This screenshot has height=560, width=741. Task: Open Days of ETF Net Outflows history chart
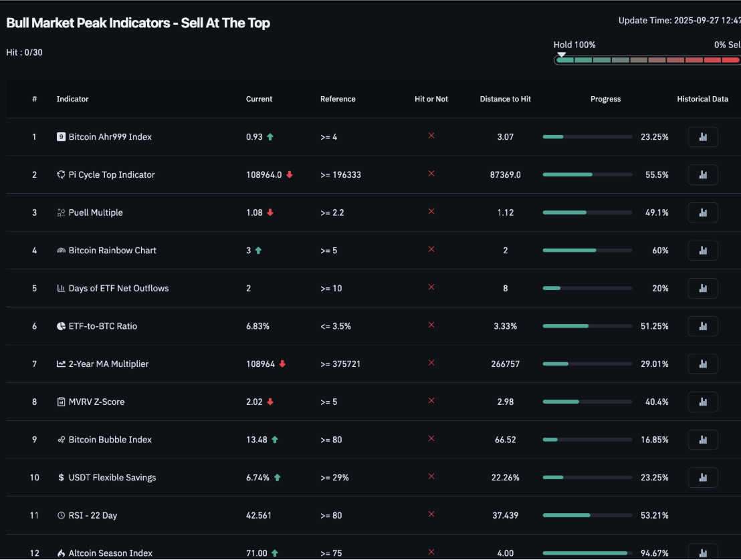pyautogui.click(x=702, y=289)
